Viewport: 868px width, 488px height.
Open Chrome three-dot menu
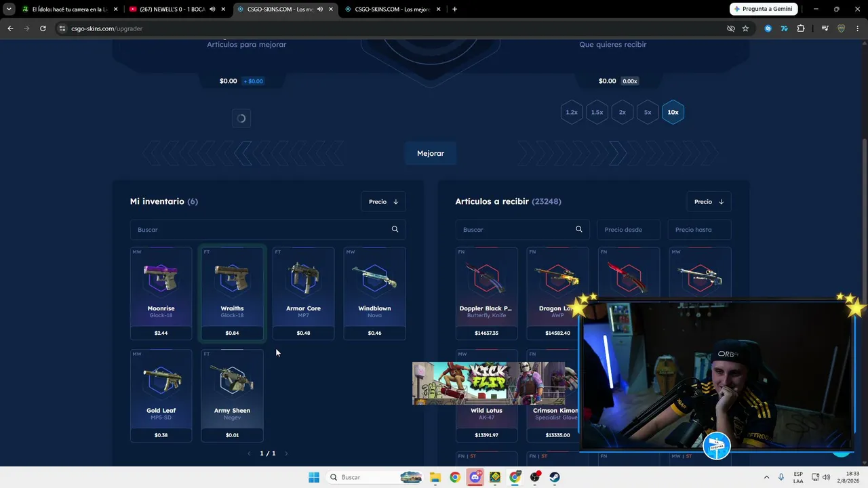tap(857, 28)
